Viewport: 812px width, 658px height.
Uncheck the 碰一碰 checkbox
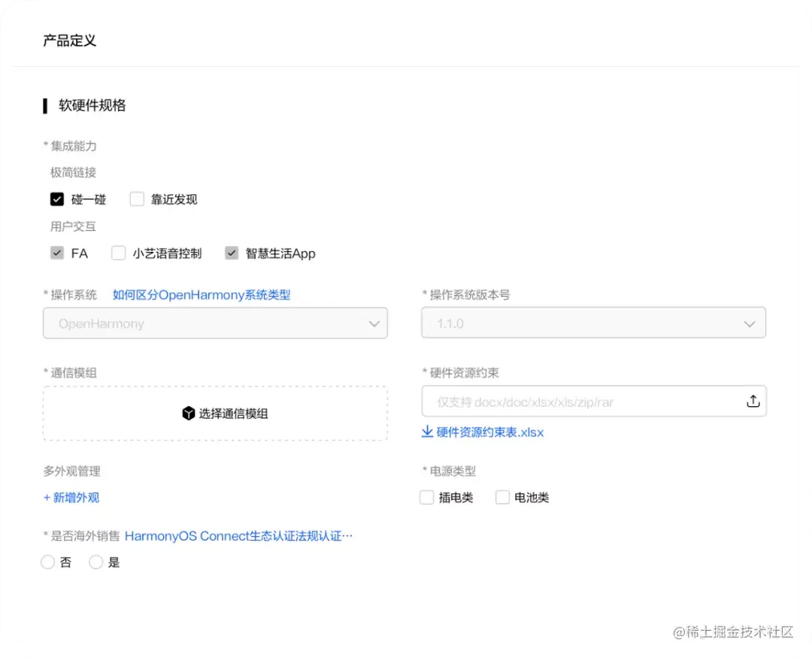click(x=57, y=199)
